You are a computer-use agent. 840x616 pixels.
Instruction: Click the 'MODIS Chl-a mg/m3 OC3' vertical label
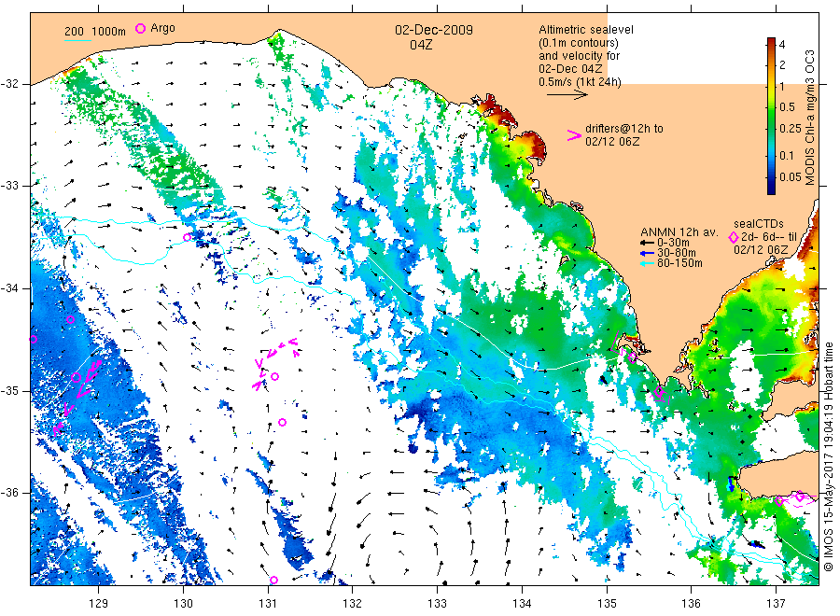[810, 118]
